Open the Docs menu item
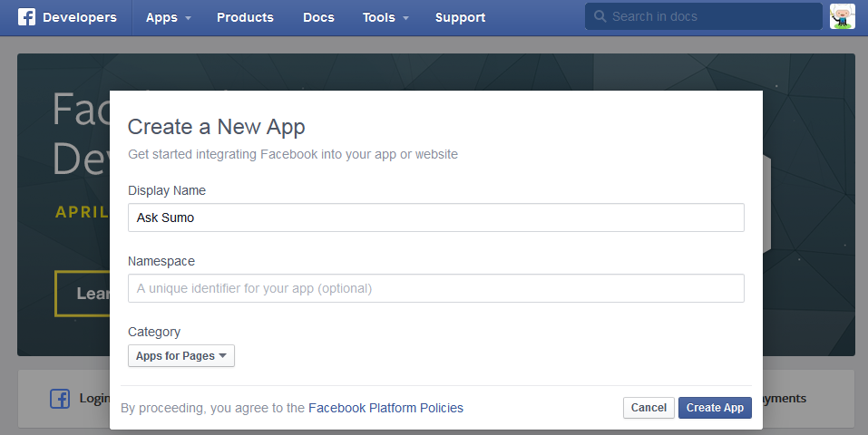The width and height of the screenshot is (868, 435). (319, 18)
